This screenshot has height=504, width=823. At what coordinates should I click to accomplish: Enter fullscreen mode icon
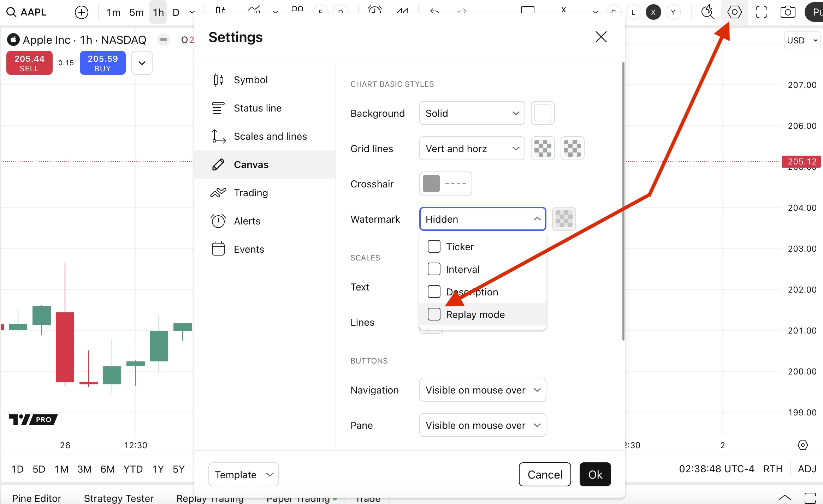point(761,12)
